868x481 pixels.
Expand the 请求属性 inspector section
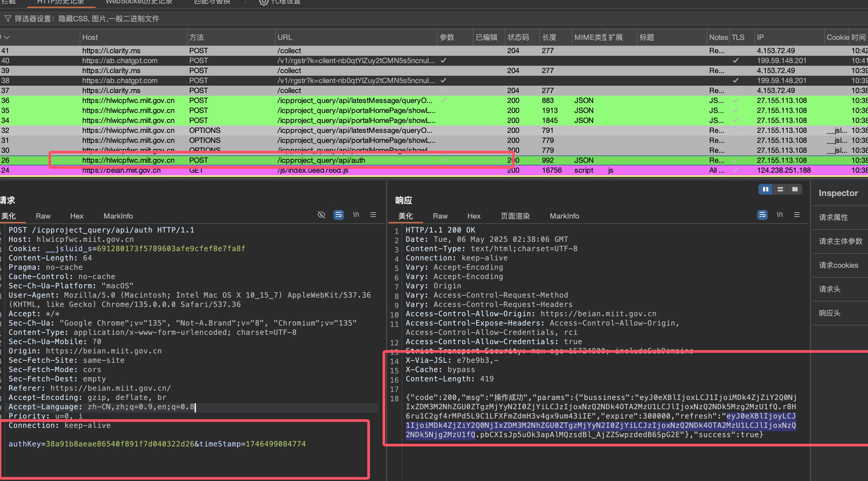[833, 217]
